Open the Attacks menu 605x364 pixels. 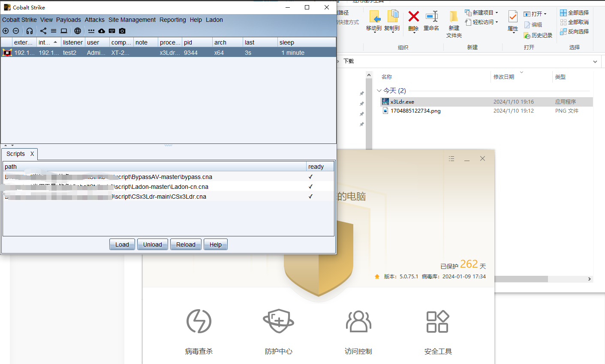[x=94, y=20]
